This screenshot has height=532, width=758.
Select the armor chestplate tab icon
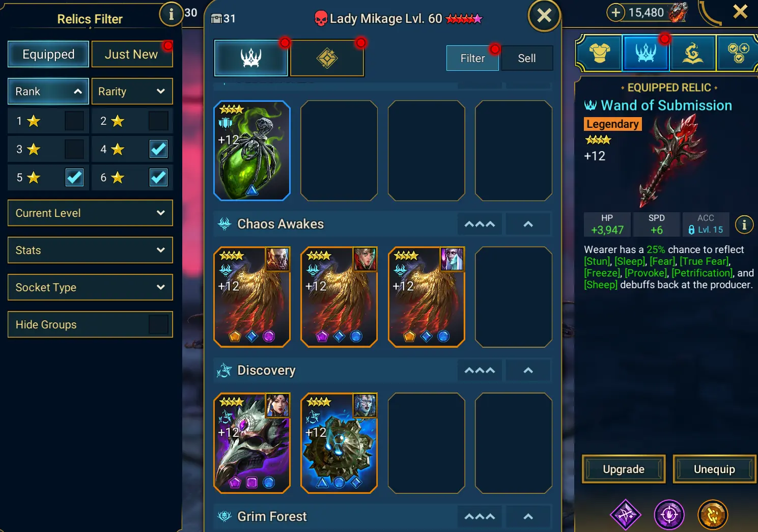600,52
